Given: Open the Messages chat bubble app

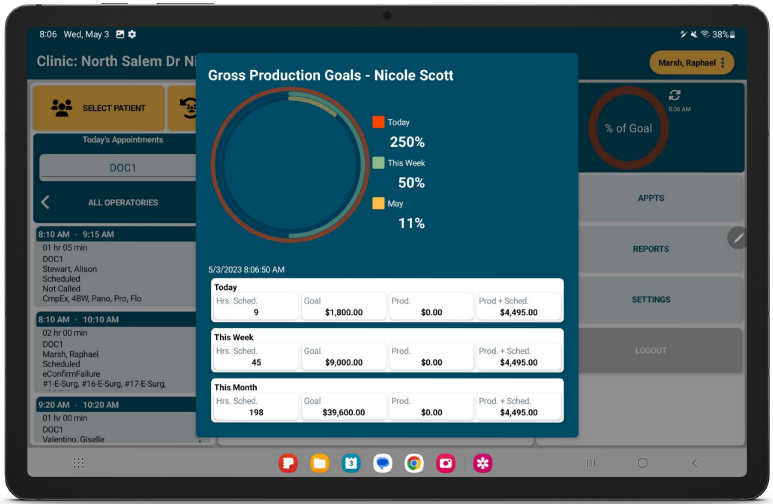Looking at the screenshot, I should [382, 463].
